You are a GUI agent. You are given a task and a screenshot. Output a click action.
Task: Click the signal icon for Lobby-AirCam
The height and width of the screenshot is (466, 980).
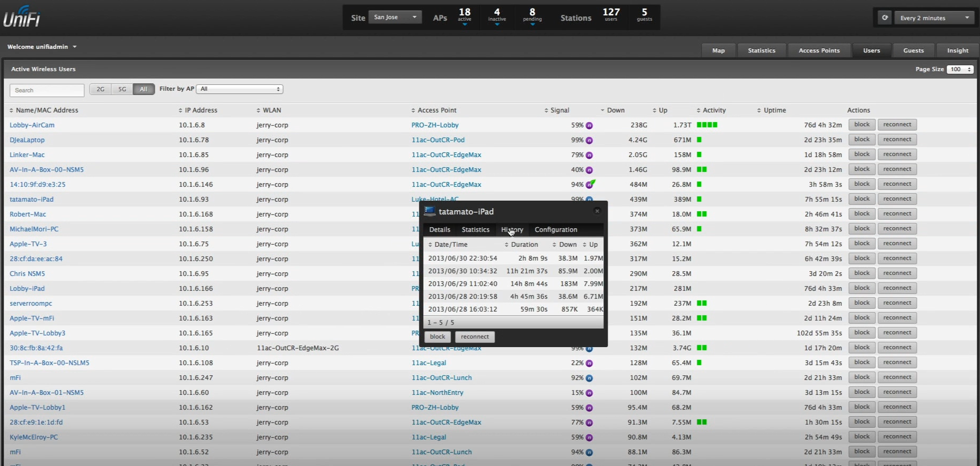[589, 126]
